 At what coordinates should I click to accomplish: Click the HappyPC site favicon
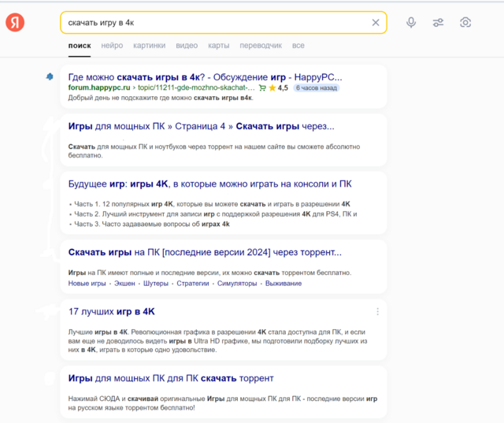[50, 77]
